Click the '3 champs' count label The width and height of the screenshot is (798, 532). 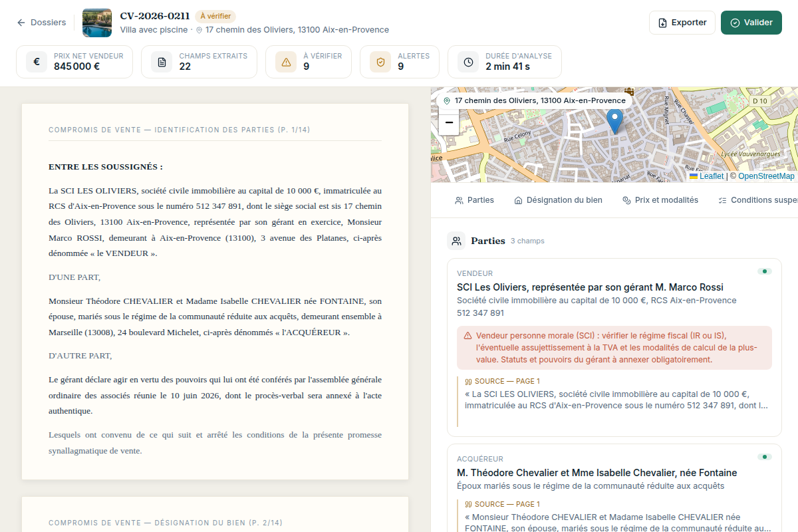(527, 241)
